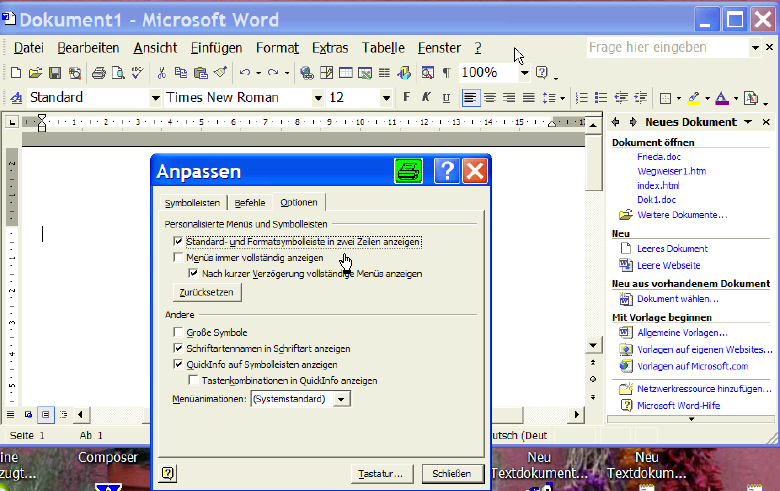
Task: Expand the font name dropdown Times New Roman
Action: 318,98
